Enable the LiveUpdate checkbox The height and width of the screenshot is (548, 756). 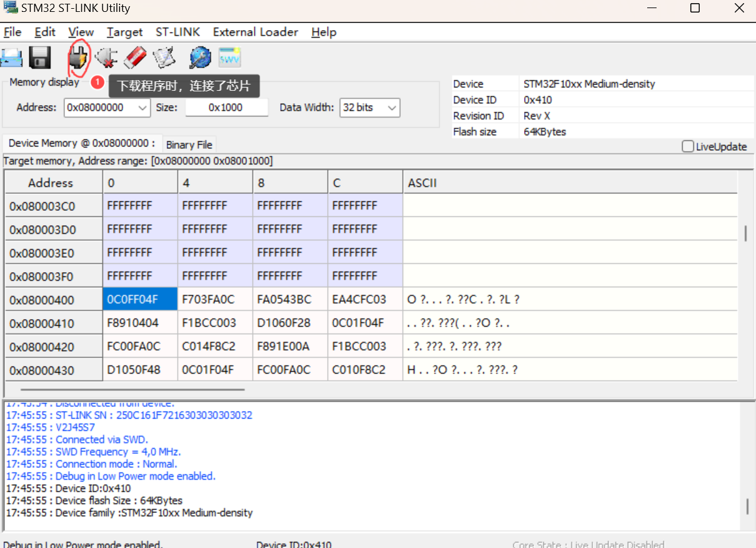click(x=688, y=146)
